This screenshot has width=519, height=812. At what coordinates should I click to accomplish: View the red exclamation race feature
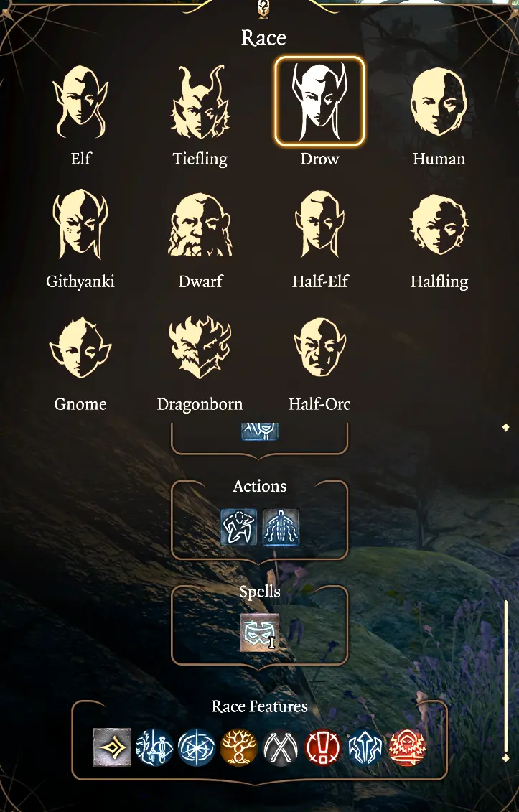coord(323,747)
